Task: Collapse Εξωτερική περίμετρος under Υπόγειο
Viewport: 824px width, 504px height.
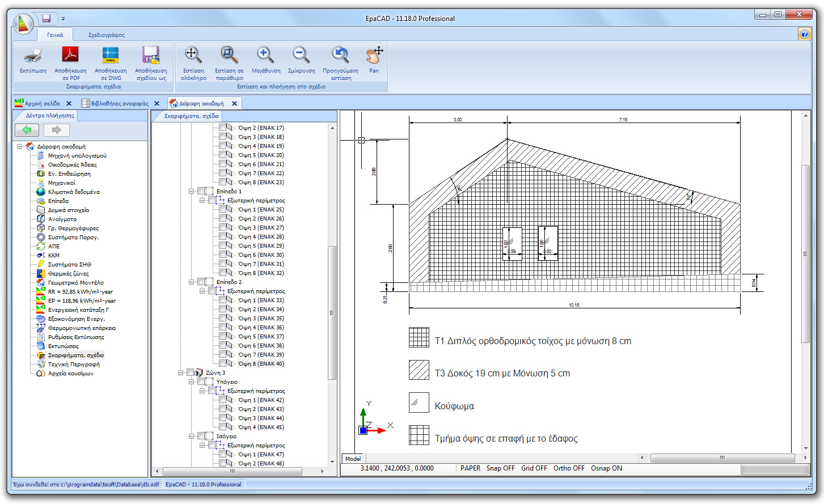Action: 201,391
